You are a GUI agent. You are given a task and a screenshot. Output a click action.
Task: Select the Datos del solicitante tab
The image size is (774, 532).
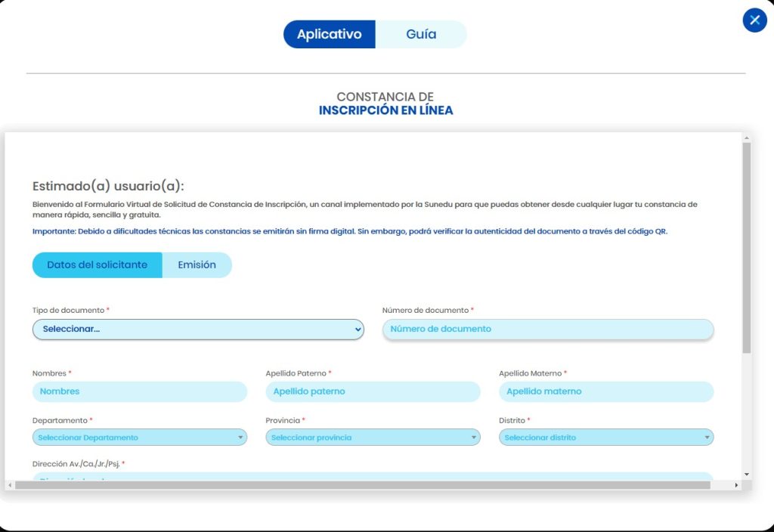coord(97,265)
